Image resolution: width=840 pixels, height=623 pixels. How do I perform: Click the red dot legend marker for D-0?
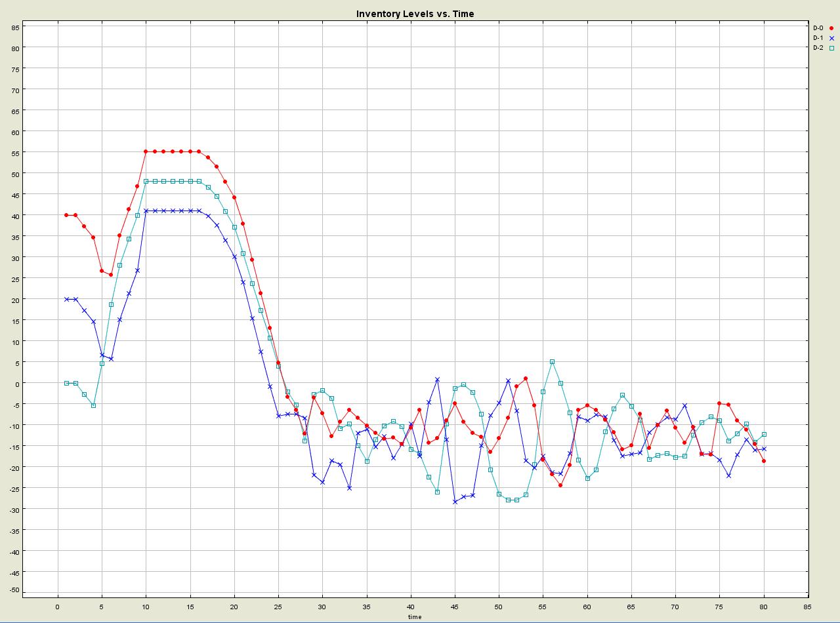coord(831,28)
